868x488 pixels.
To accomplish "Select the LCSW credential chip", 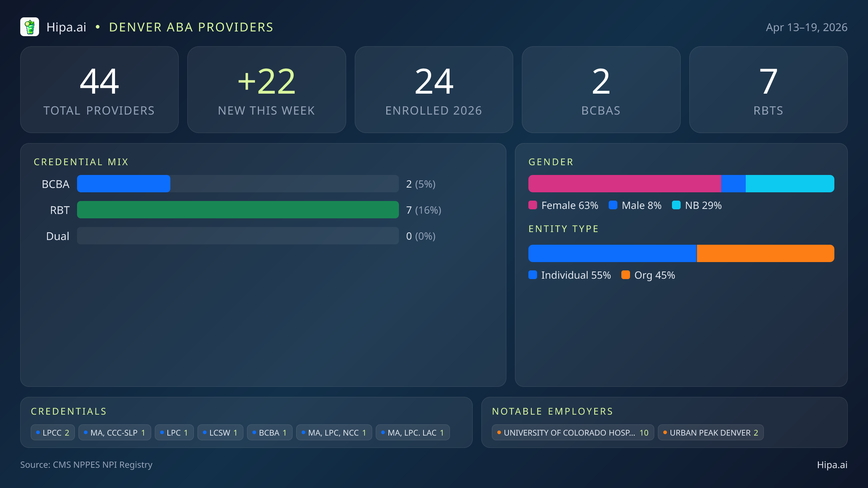I will pos(220,433).
